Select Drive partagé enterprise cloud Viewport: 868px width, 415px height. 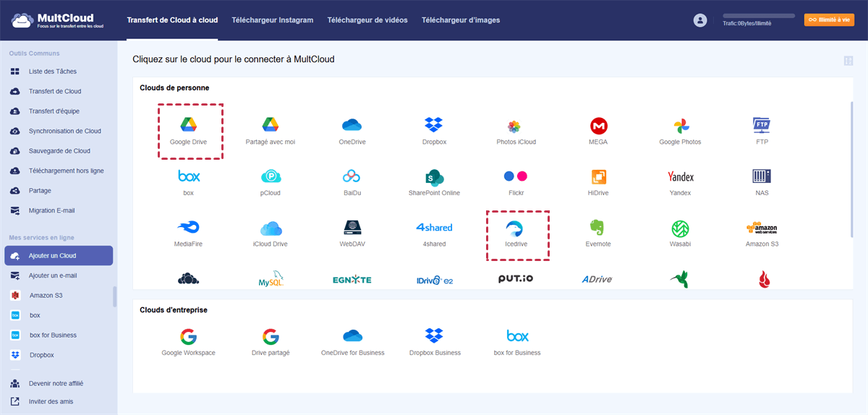(271, 342)
